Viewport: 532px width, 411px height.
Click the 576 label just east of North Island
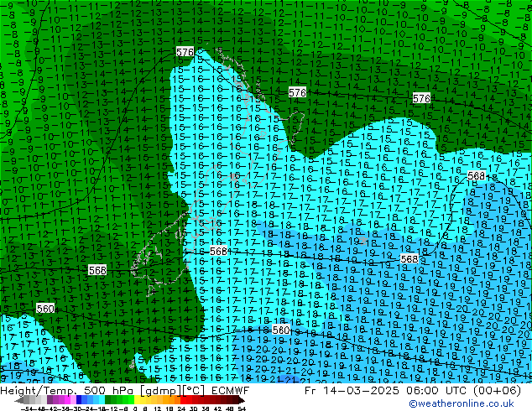(297, 92)
